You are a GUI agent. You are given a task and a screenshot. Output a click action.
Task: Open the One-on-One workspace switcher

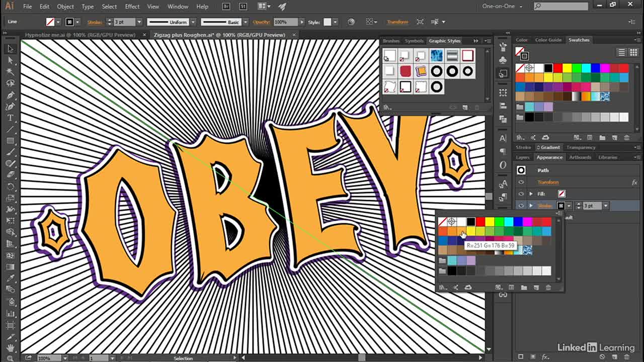tap(503, 7)
